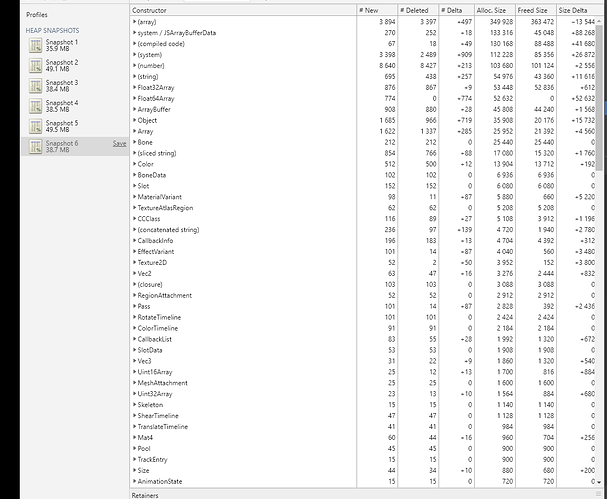
Task: Sort by Alloc. Size column header
Action: 495,10
